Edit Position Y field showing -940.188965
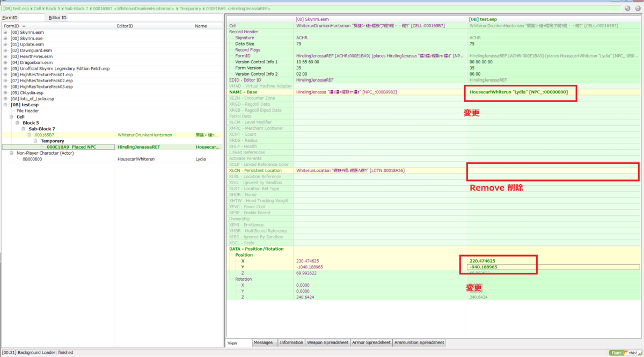644x357 pixels. point(554,267)
